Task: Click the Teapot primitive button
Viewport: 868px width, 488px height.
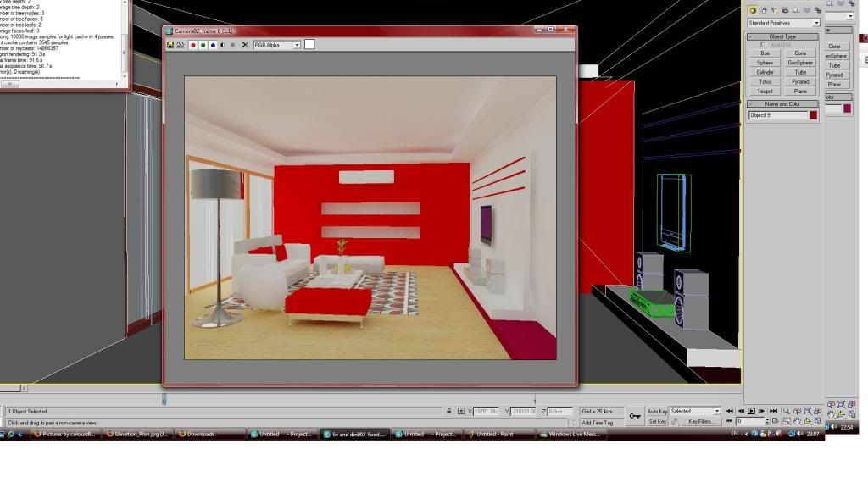Action: [x=765, y=91]
